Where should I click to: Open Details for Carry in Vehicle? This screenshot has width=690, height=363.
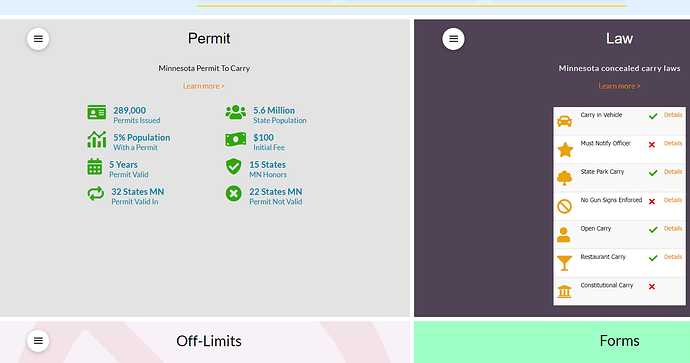(x=673, y=115)
